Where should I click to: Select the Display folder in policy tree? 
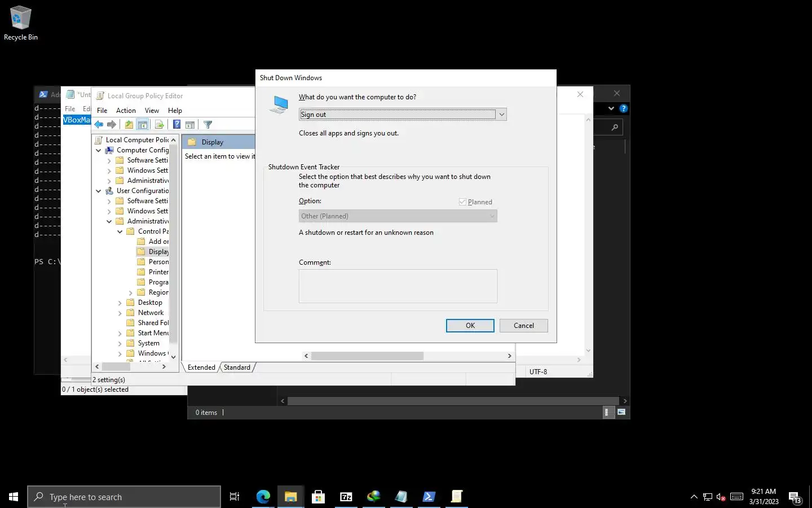pyautogui.click(x=153, y=252)
